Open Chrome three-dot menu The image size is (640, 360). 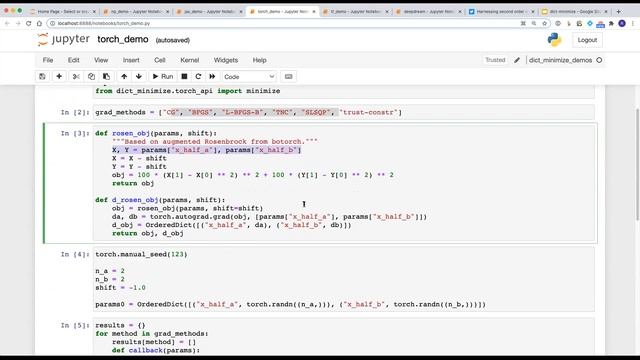click(633, 24)
